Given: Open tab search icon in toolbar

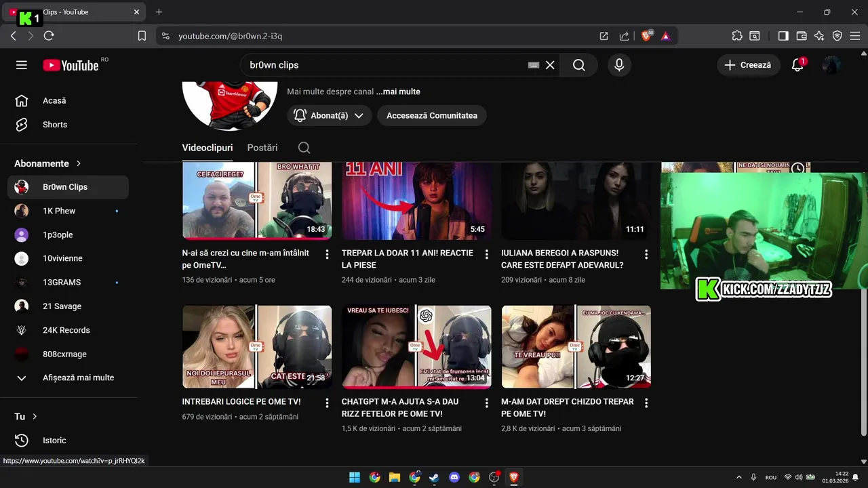Looking at the screenshot, I should click(x=755, y=36).
